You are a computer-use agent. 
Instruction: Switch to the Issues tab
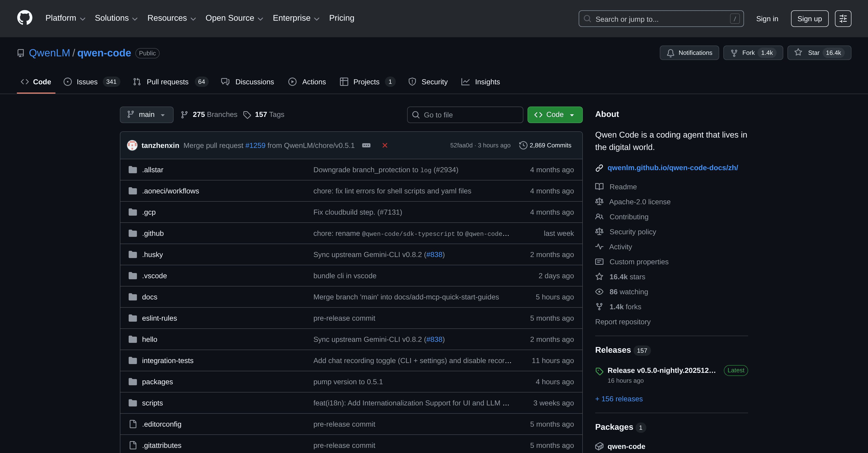pos(87,82)
